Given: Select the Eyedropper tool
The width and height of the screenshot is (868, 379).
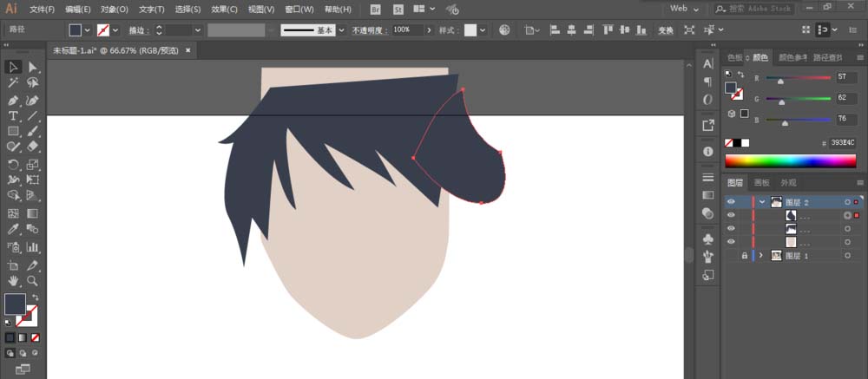Looking at the screenshot, I should tap(13, 229).
